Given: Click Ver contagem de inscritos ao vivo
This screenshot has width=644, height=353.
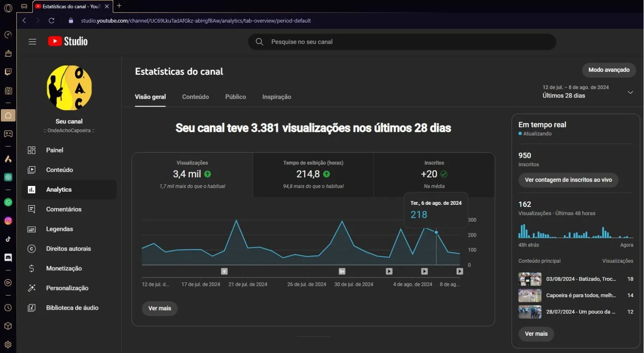Looking at the screenshot, I should click(568, 180).
